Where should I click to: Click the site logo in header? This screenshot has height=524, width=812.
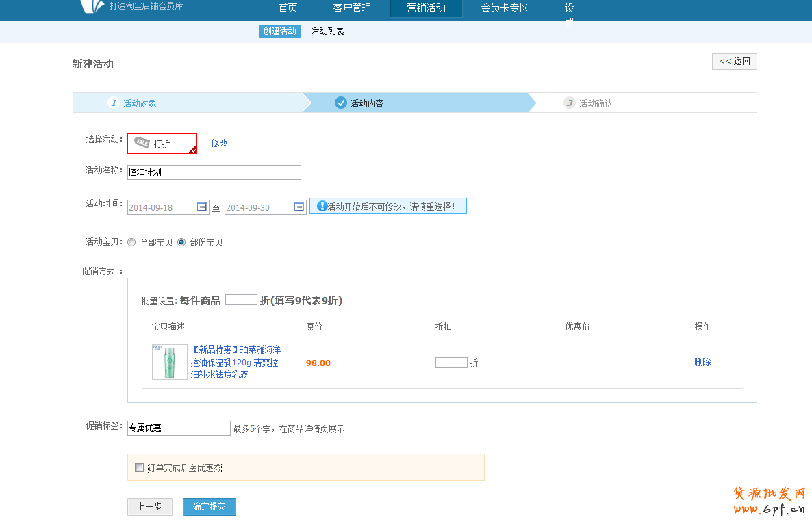92,7
